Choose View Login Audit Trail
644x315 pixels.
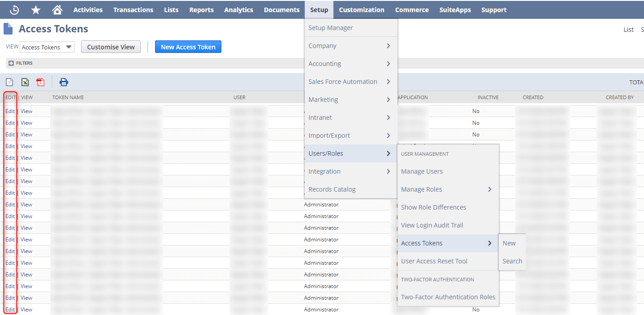pyautogui.click(x=448, y=225)
